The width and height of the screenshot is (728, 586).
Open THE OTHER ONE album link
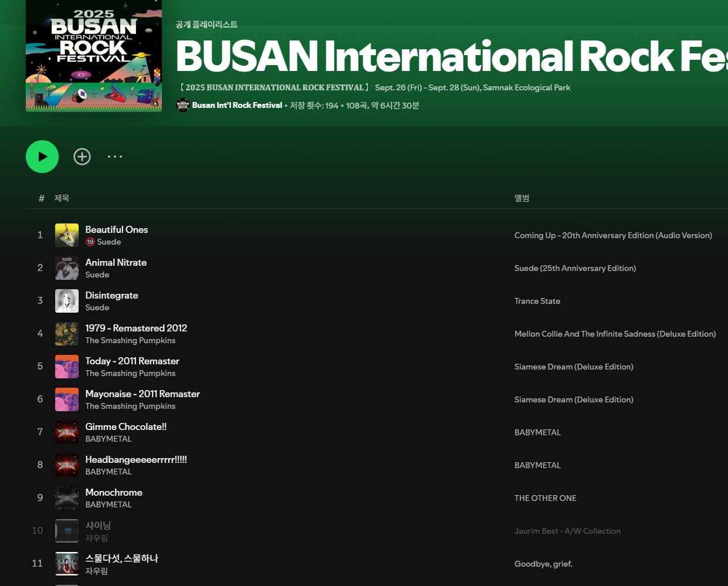click(546, 498)
